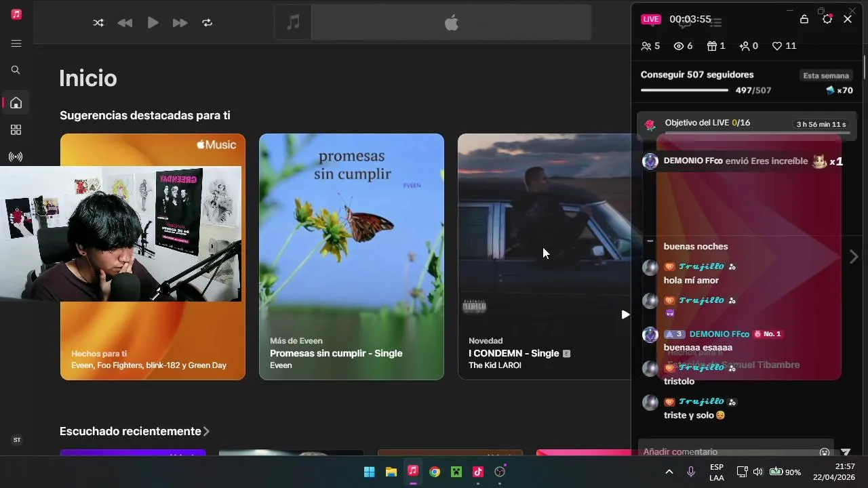Click the LIVE badge in stream panel
This screenshot has height=488, width=868.
click(651, 19)
